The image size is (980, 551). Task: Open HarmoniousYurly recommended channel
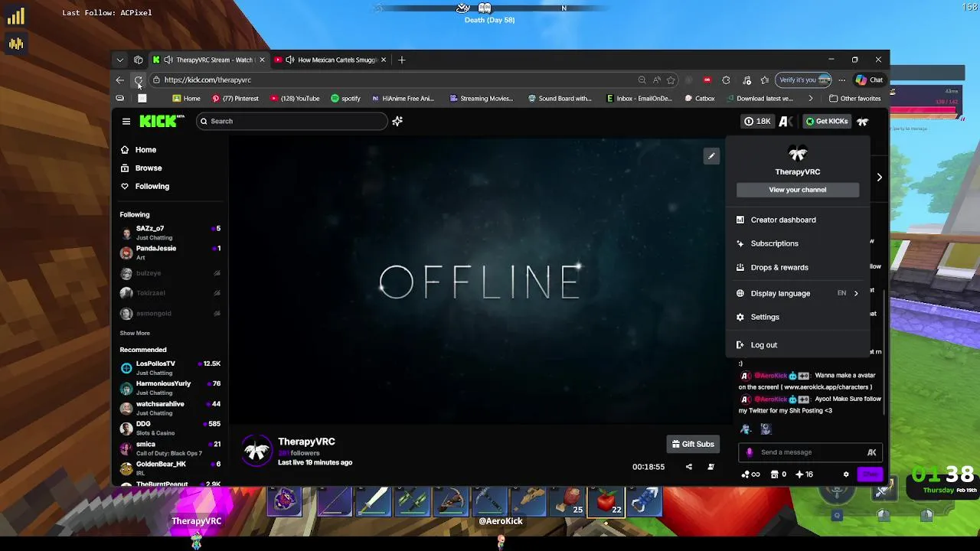(x=170, y=388)
